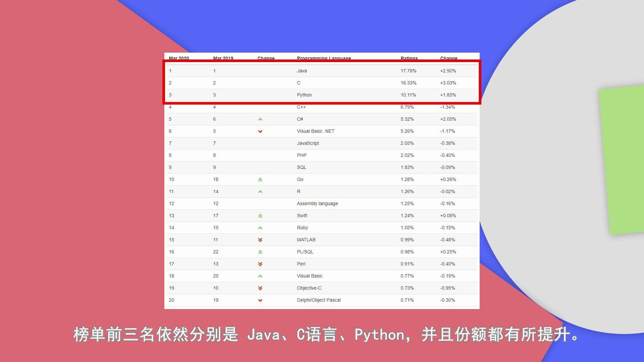Click the red double down arrow beside MATLAB
Viewport: 644px width, 362px height.
(x=260, y=240)
